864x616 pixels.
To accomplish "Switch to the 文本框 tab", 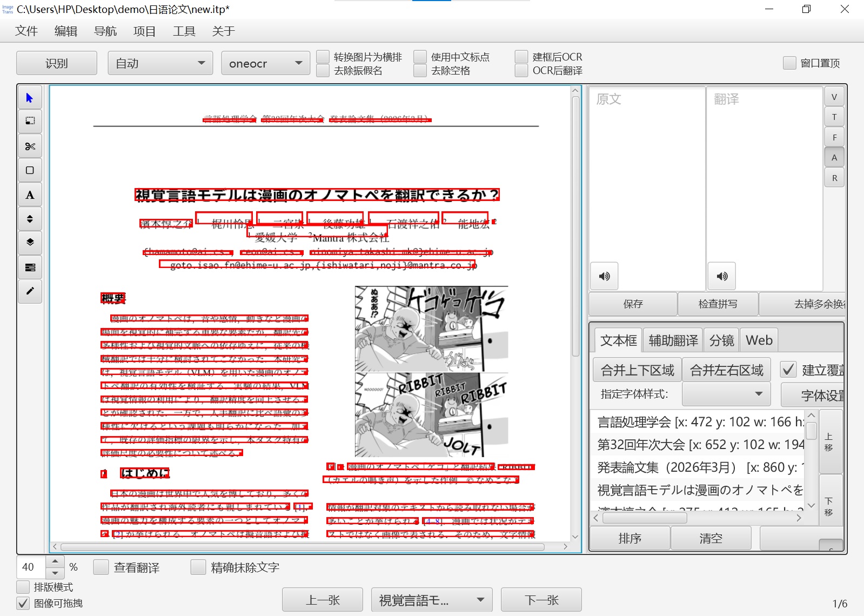I will [x=618, y=340].
